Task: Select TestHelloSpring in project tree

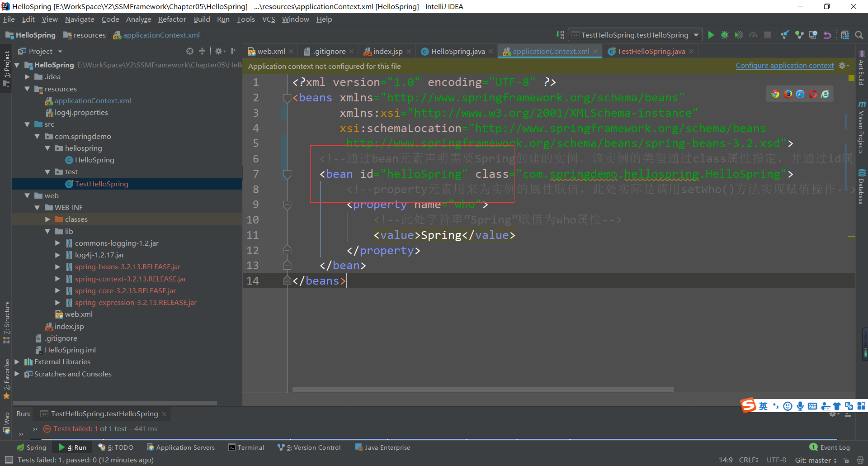Action: click(101, 184)
